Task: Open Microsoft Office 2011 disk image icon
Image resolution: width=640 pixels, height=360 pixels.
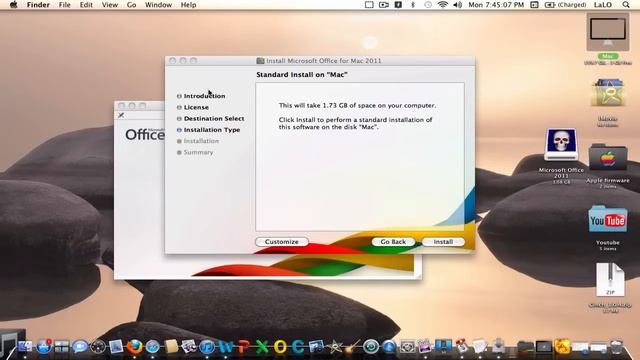Action: (561, 144)
